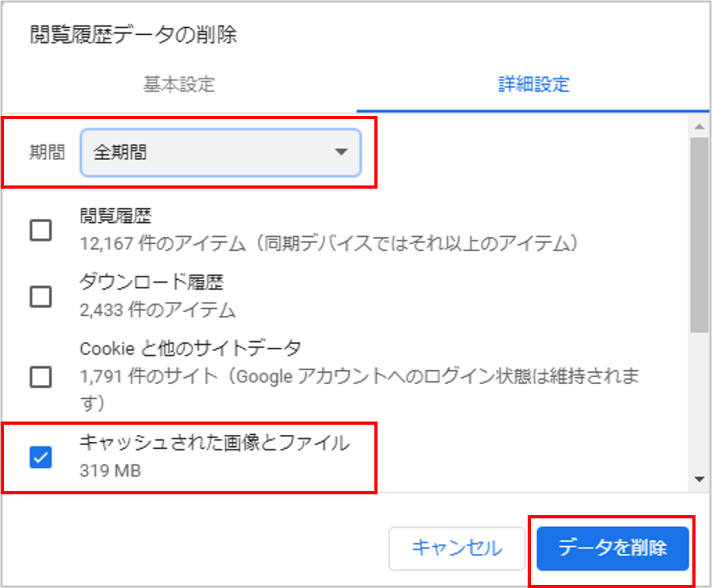Click the キャッシュされた画像とファイル label
The height and width of the screenshot is (588, 712).
coord(215,442)
